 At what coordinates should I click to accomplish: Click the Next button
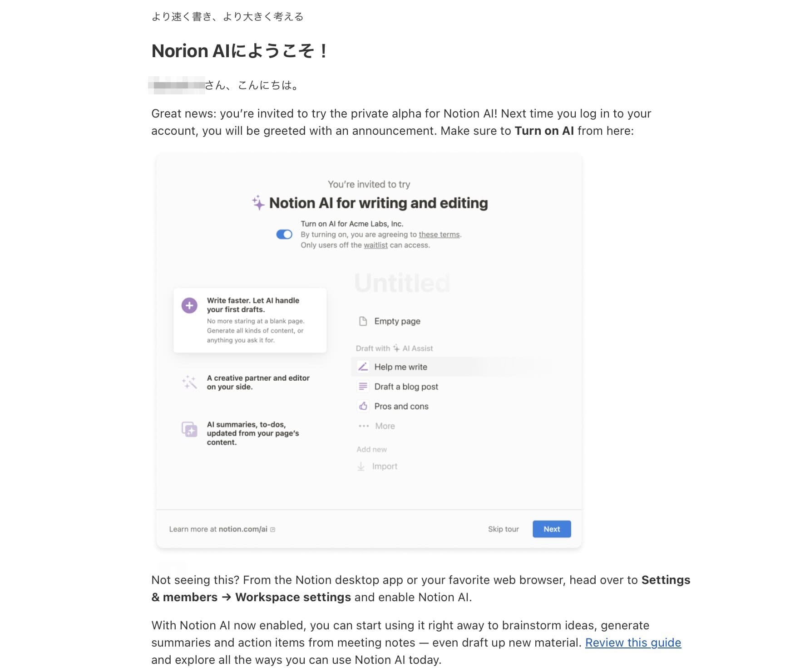[x=551, y=529]
